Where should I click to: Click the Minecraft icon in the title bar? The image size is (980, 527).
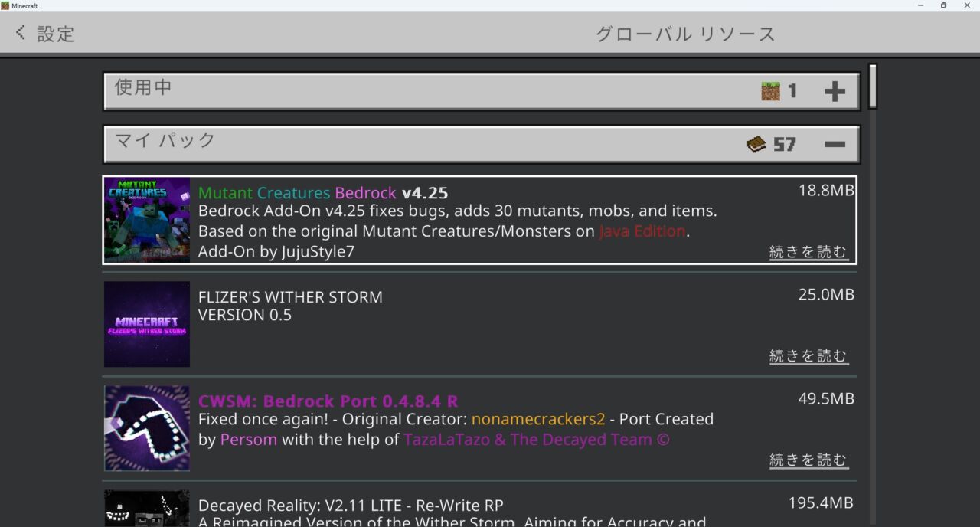pyautogui.click(x=5, y=5)
